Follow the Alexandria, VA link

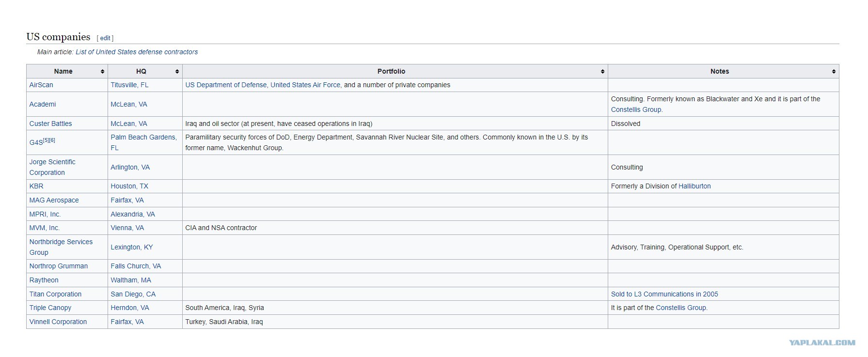click(x=133, y=214)
